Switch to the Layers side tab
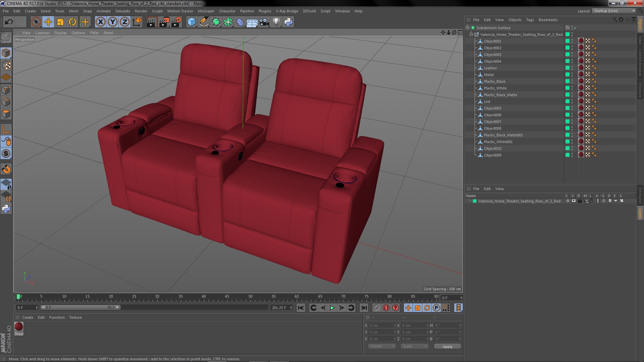This screenshot has width=644, height=362. point(640,214)
